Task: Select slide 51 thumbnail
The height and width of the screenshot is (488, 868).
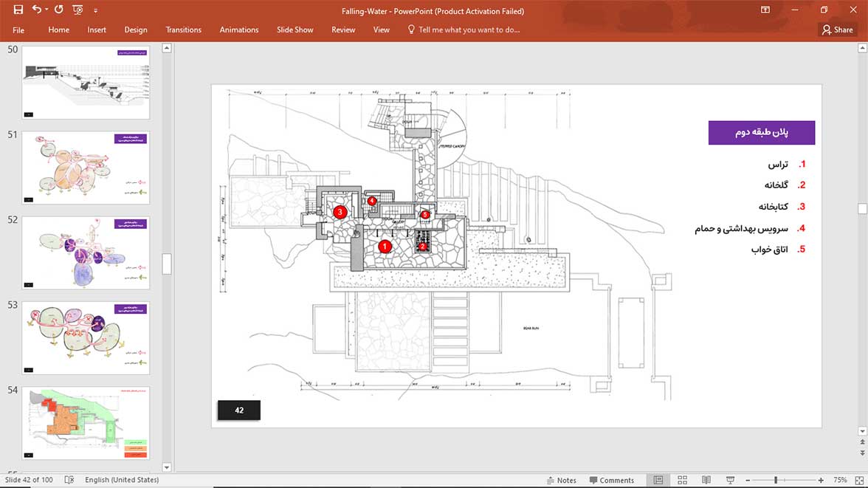Action: 86,168
